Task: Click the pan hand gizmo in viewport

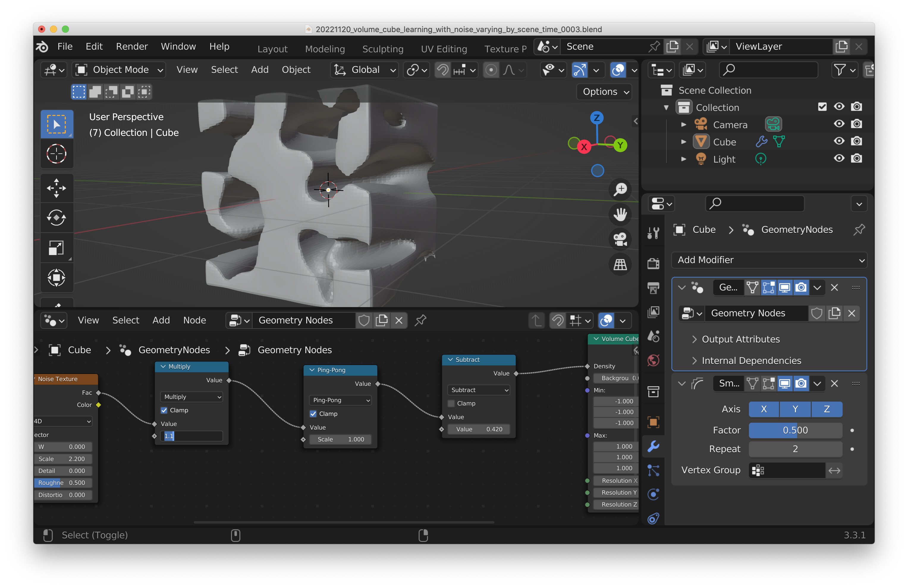Action: (x=620, y=214)
